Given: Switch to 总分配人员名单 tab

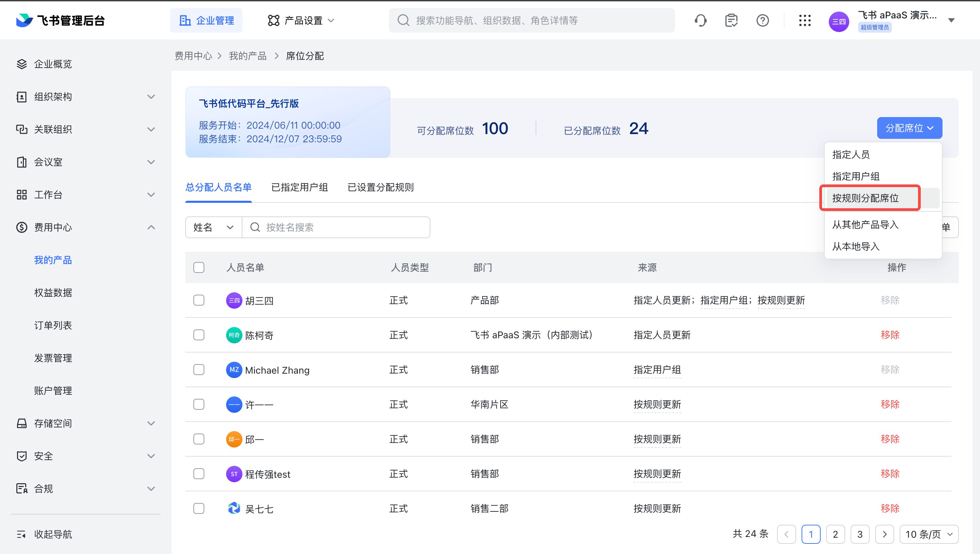Looking at the screenshot, I should 219,187.
